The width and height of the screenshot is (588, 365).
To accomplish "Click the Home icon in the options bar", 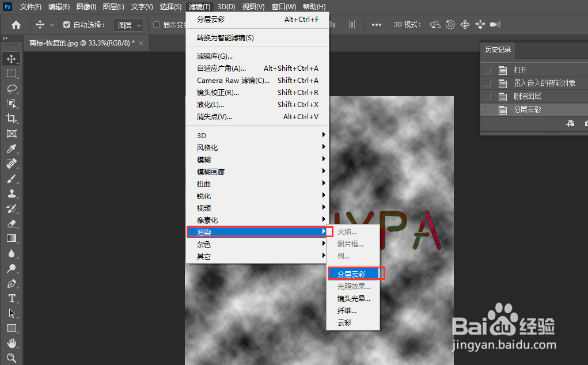I will 15,24.
